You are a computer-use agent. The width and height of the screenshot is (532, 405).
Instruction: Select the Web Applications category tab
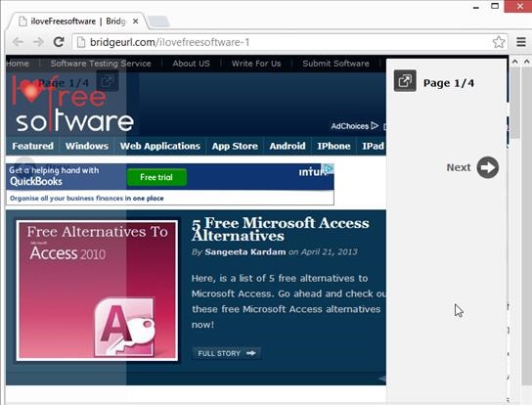click(x=160, y=146)
